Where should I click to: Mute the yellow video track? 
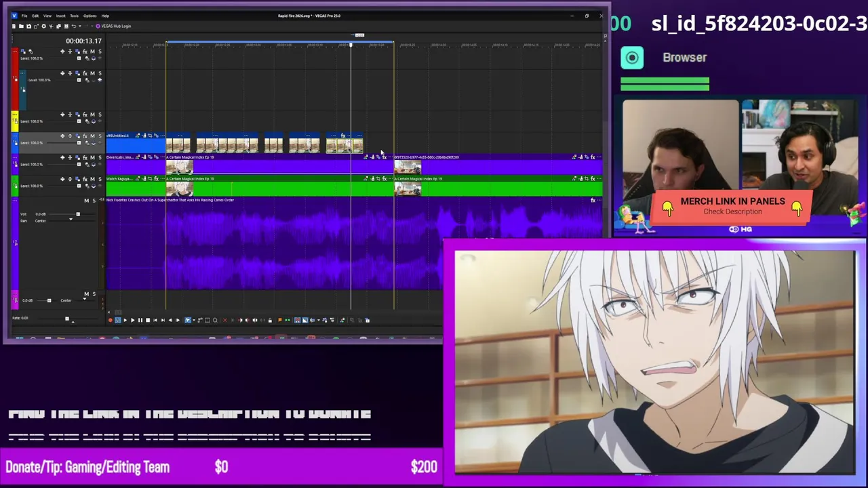92,115
